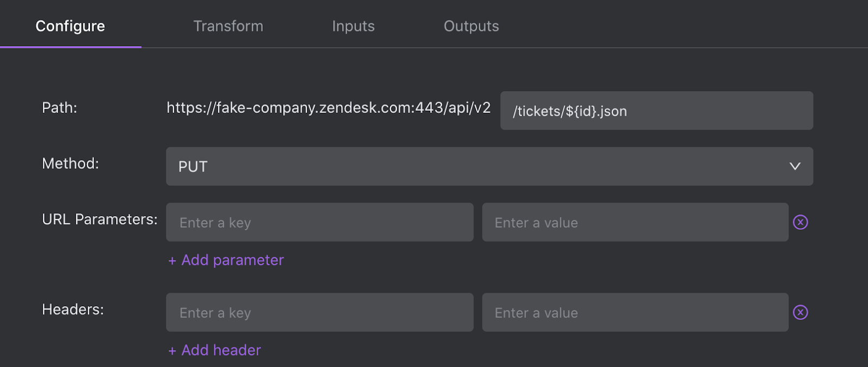Focus the Headers key field
Viewport: 868px width, 367px height.
point(320,312)
